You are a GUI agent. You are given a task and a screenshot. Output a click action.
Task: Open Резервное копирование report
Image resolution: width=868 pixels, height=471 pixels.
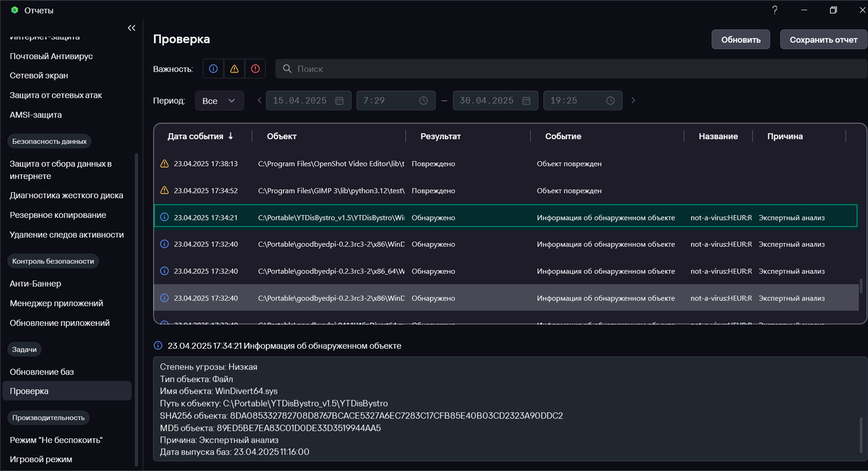pos(58,214)
